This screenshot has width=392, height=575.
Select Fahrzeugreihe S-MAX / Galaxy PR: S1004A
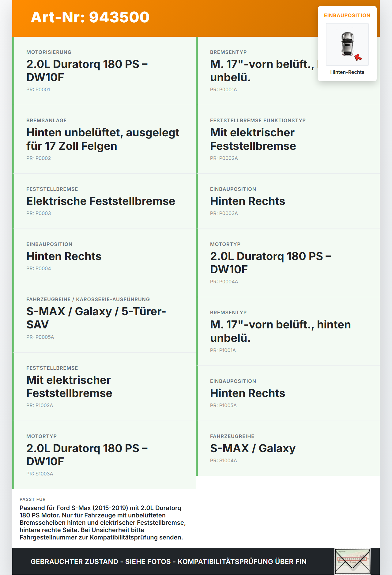288,448
